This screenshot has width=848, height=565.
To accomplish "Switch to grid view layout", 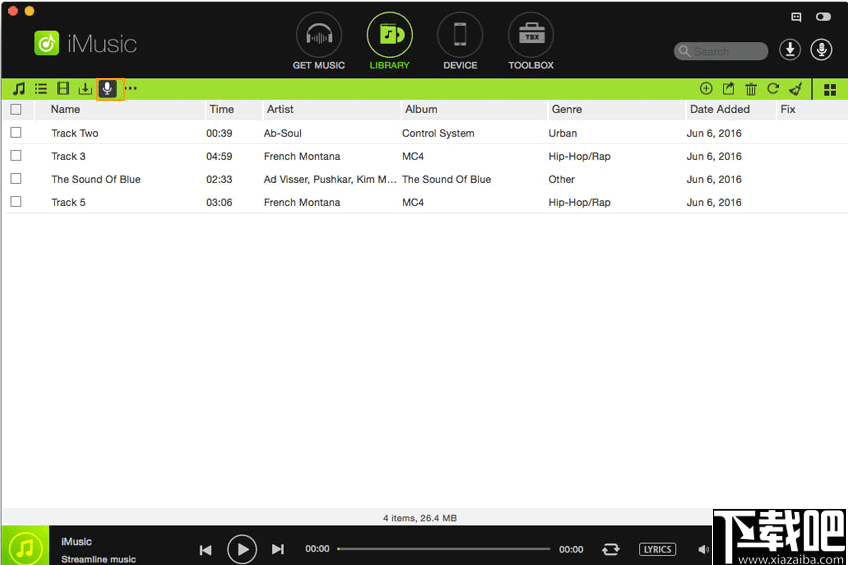I will (x=830, y=89).
